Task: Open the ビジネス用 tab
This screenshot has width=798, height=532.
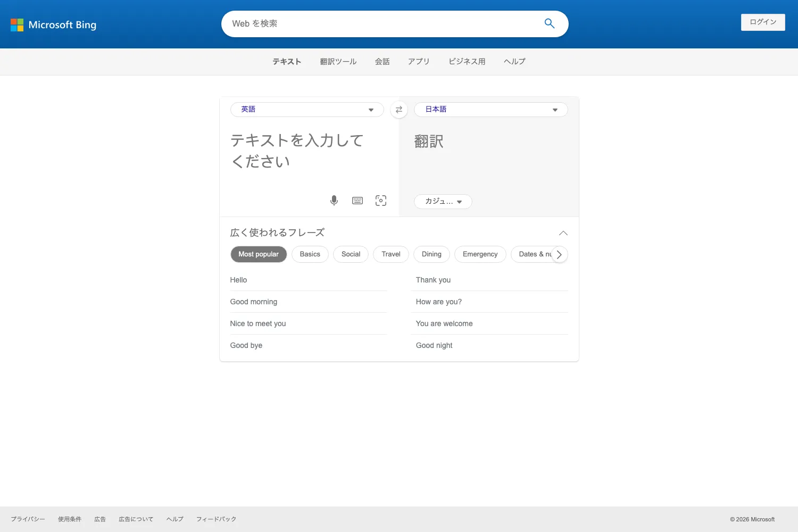Action: 467,62
